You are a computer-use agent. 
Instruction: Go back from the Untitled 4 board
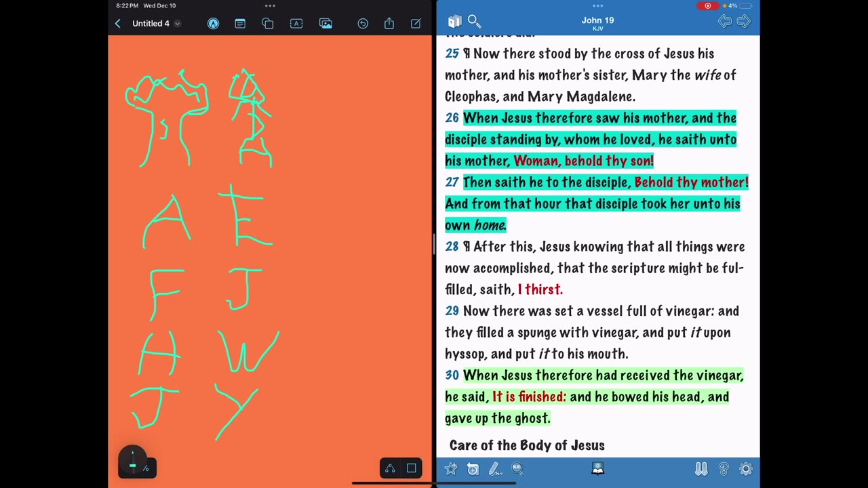pyautogui.click(x=117, y=24)
